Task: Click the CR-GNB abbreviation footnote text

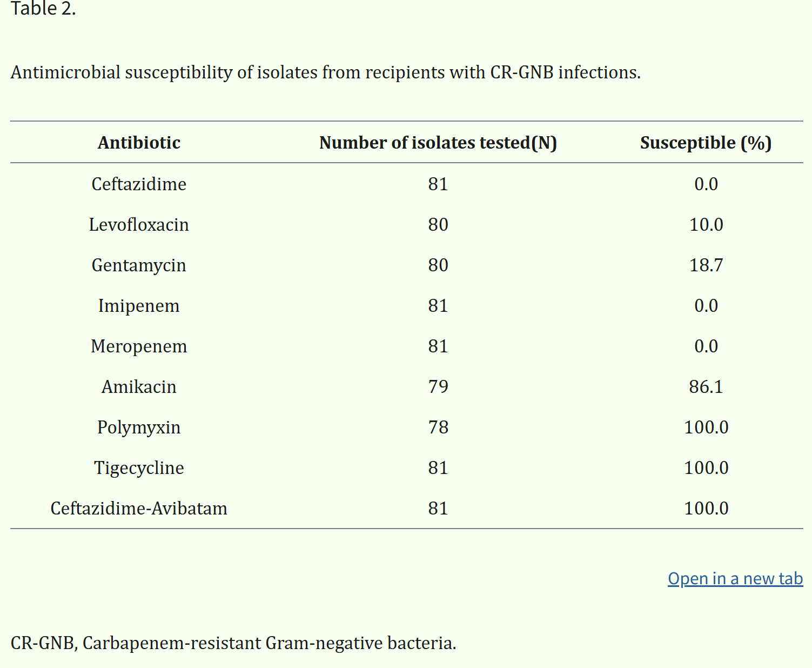Action: tap(233, 643)
